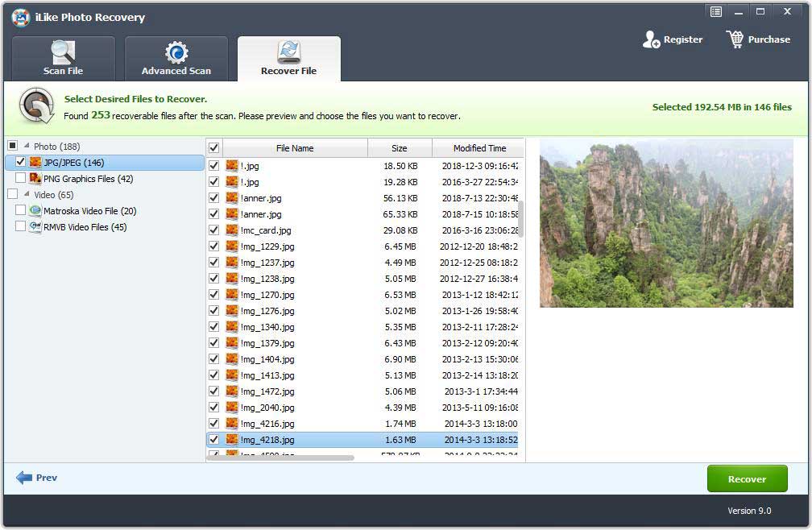812x530 pixels.
Task: Collapse the Video tree node
Action: click(x=26, y=195)
